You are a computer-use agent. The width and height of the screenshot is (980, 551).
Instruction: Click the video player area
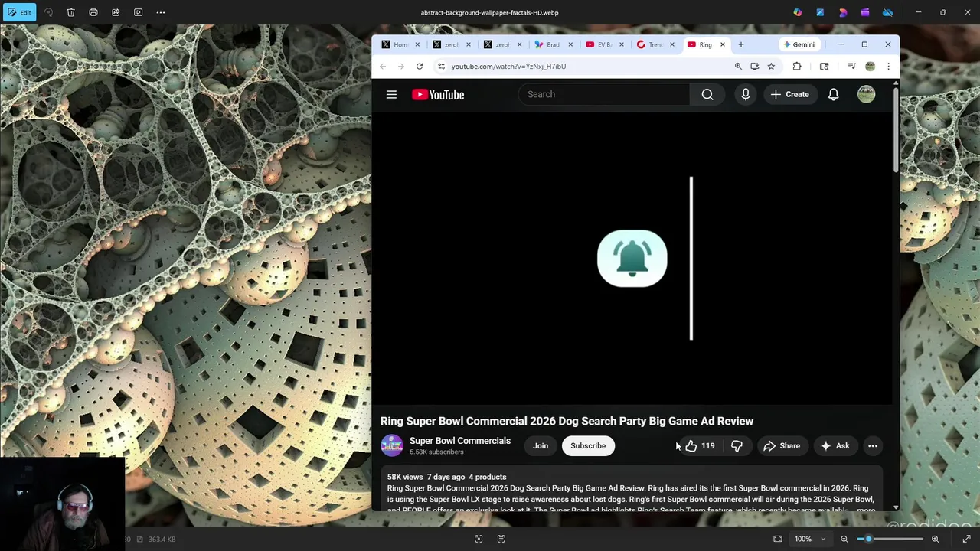click(632, 259)
